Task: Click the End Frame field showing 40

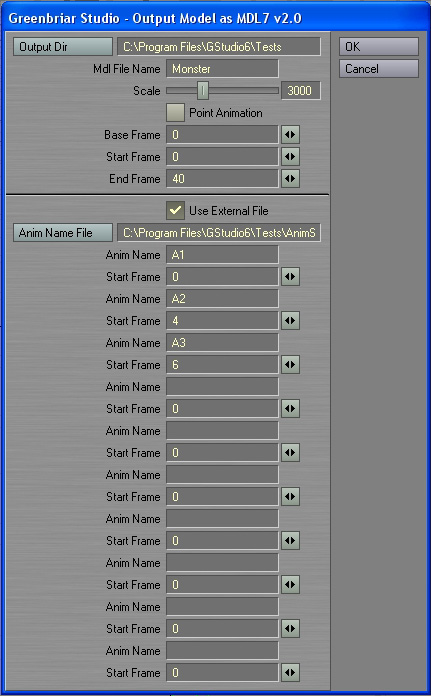Action: tap(222, 178)
